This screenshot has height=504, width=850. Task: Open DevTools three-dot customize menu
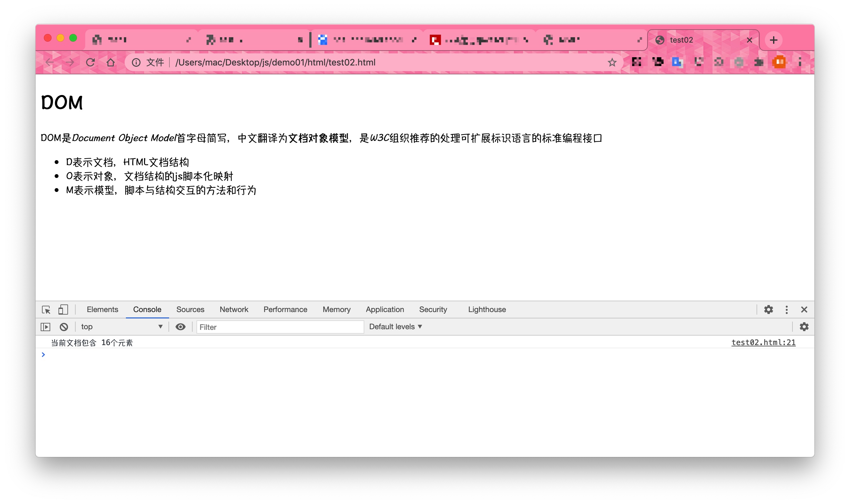point(786,310)
